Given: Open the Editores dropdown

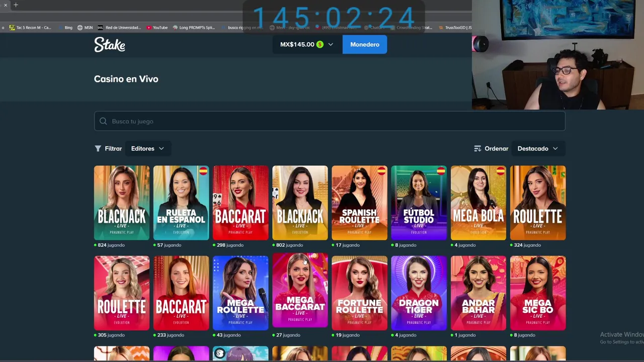Looking at the screenshot, I should point(147,148).
